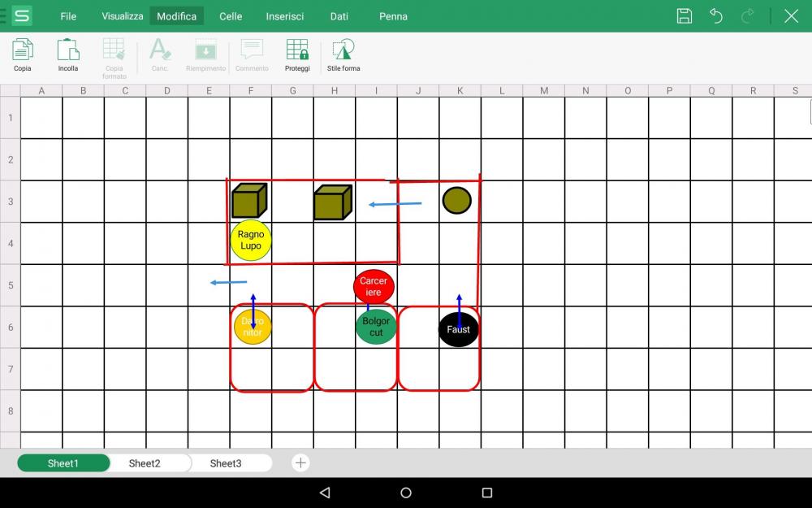This screenshot has width=812, height=508.
Task: Undo the last action
Action: click(716, 16)
